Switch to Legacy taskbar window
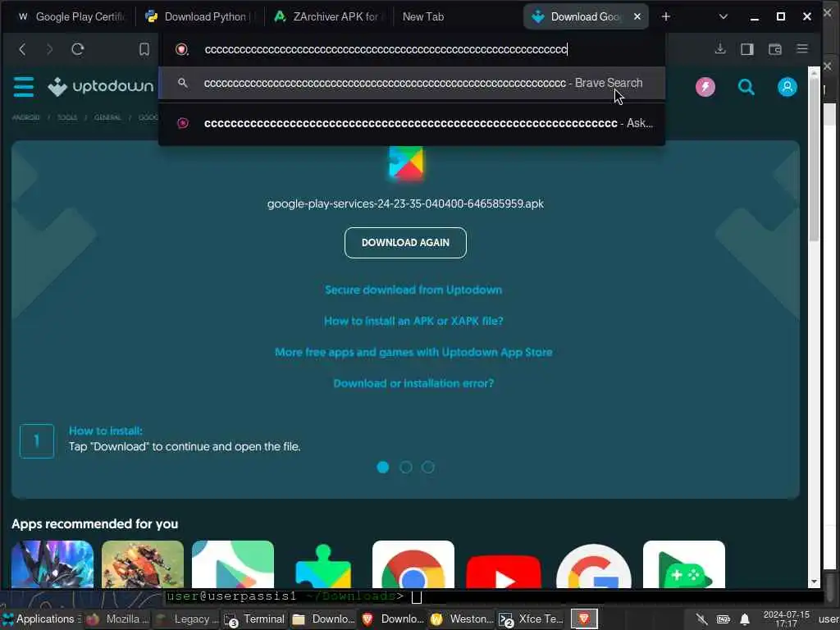The height and width of the screenshot is (630, 840). coord(186,619)
